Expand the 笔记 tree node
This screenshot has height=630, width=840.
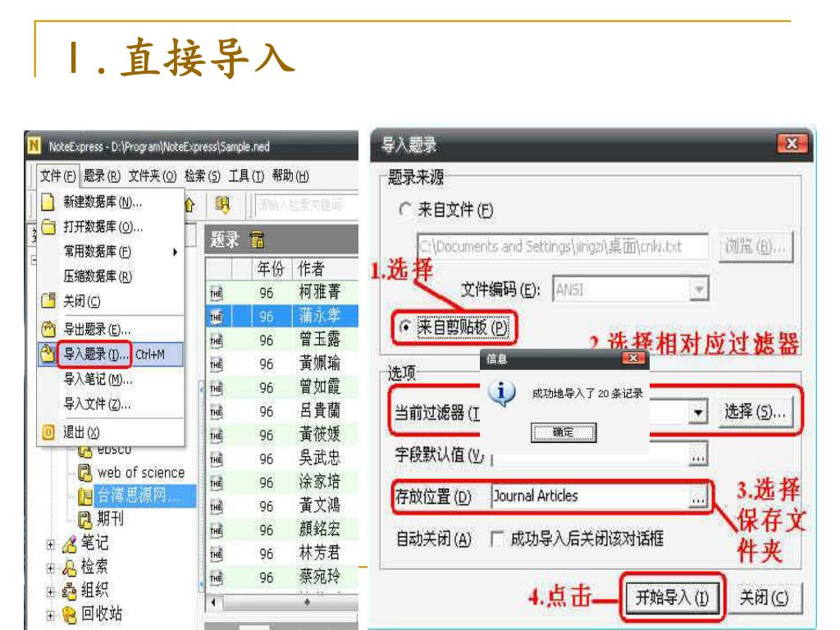(x=50, y=545)
